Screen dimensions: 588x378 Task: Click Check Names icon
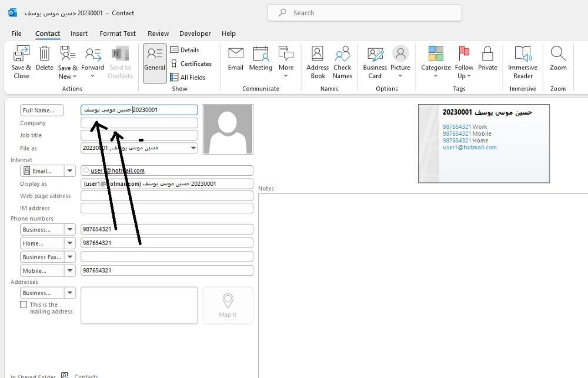tap(342, 53)
